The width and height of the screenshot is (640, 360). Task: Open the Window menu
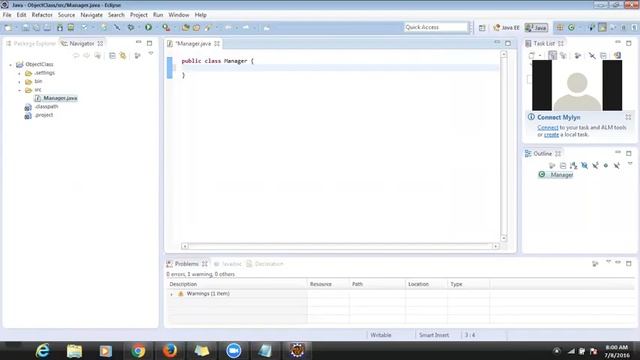[x=179, y=15]
